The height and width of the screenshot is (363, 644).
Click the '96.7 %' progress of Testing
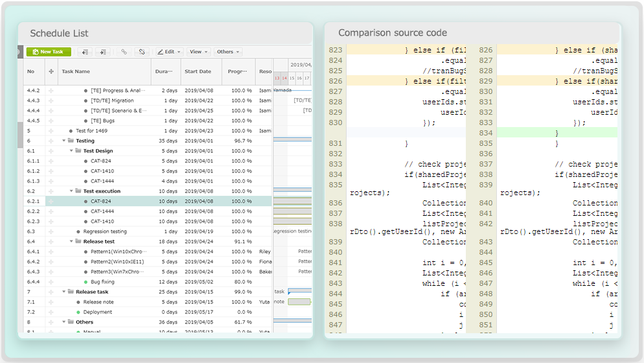coord(243,141)
